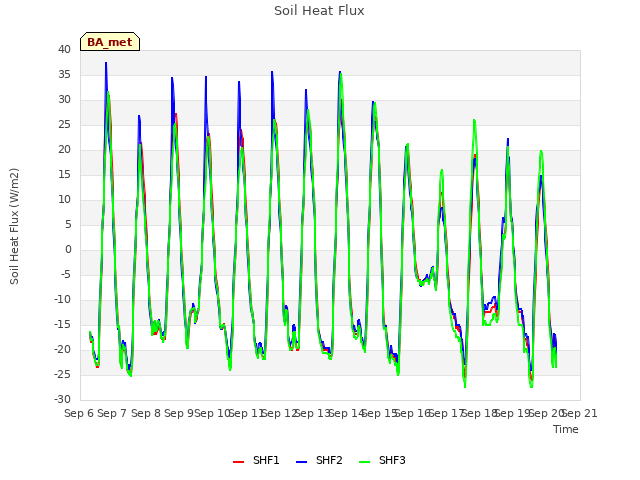640x480 pixels.
Task: Click the blue SHF2 legend color marker
Action: tap(301, 462)
